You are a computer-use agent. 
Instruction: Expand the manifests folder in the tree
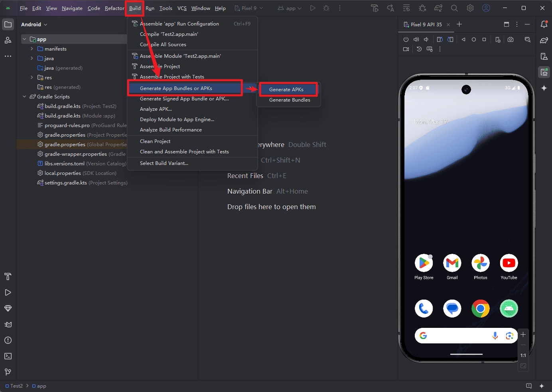[x=32, y=49]
